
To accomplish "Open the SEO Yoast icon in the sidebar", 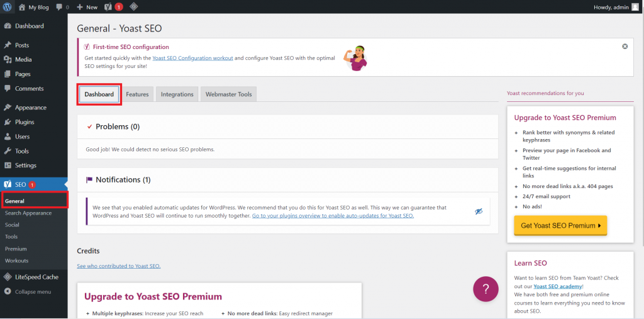I will [8, 184].
